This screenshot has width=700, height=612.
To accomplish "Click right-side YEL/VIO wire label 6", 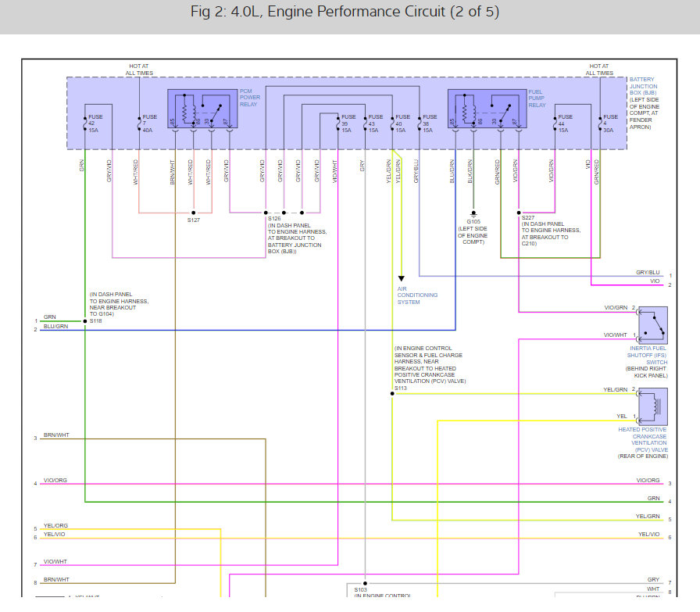I will click(648, 535).
